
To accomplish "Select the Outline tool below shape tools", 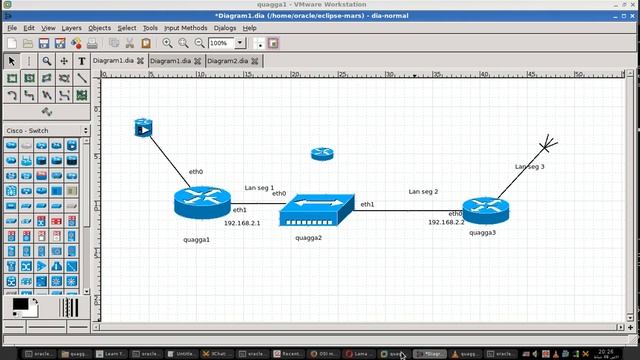I will pyautogui.click(x=47, y=112).
